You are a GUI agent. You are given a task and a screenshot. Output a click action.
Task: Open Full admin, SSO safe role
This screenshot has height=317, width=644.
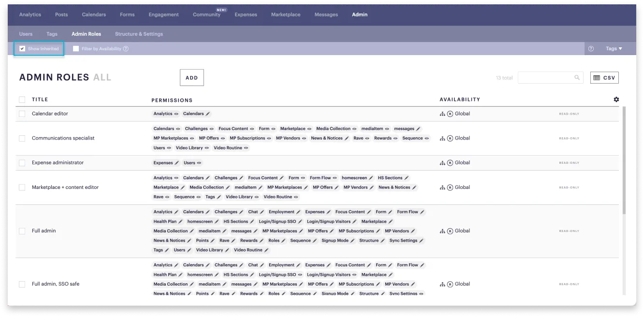pos(56,284)
